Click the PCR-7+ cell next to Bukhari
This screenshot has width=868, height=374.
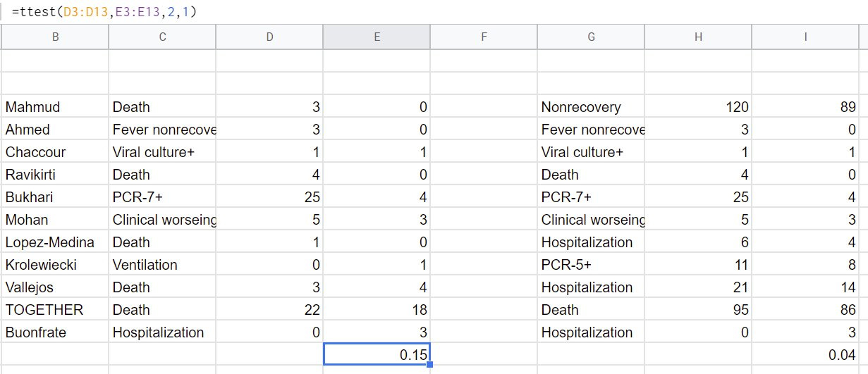pyautogui.click(x=162, y=197)
